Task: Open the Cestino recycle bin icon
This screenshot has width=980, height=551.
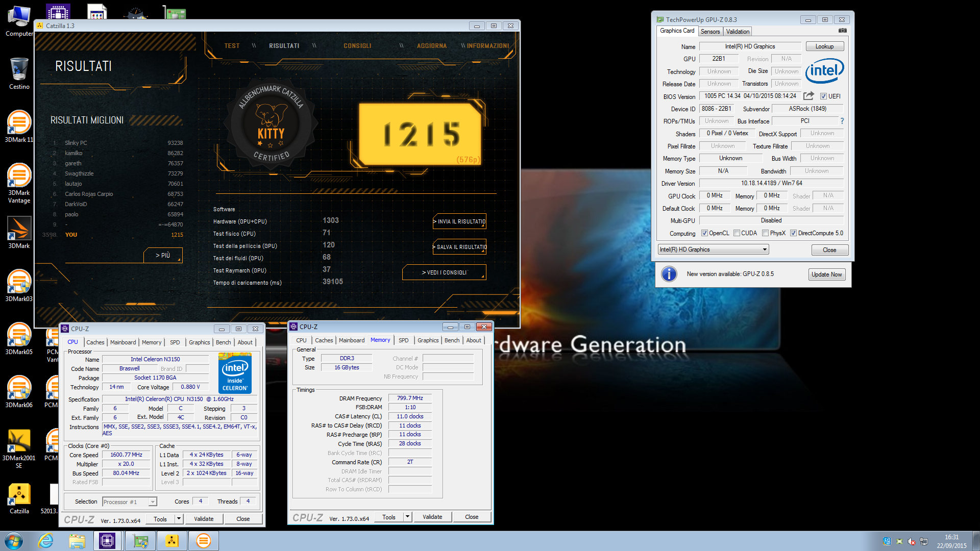Action: point(19,74)
